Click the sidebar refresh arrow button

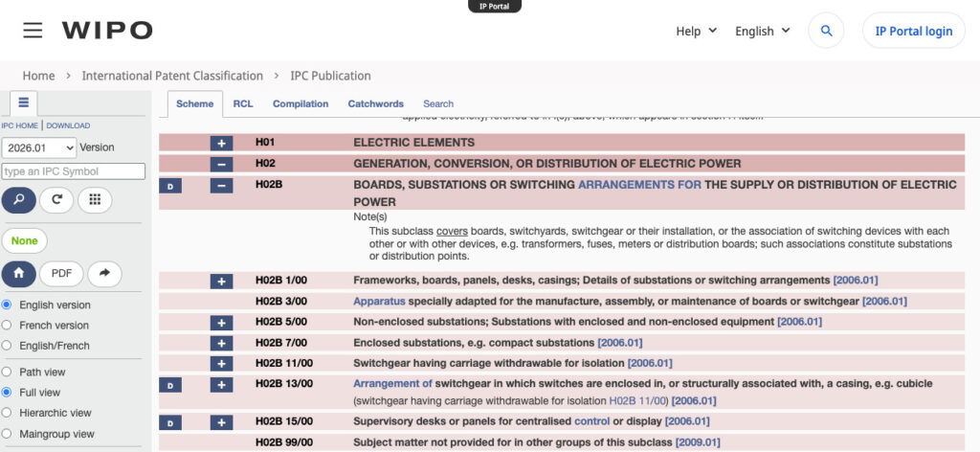pyautogui.click(x=56, y=200)
